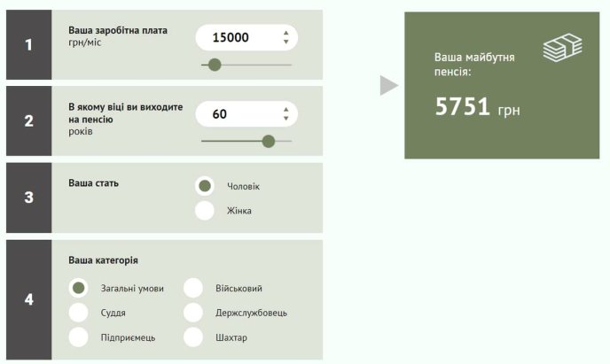The height and width of the screenshot is (364, 610).
Task: Choose the Держслужбовець category option
Action: coord(193,313)
